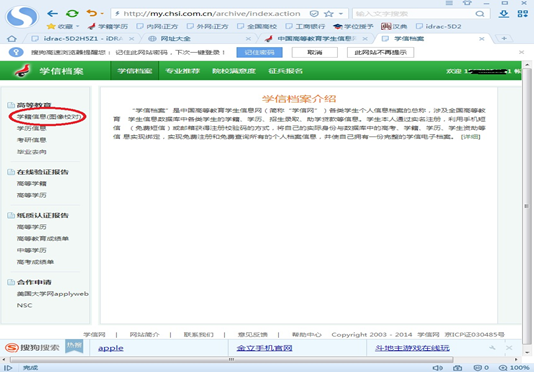Click the 详细 details link
This screenshot has height=372, width=534.
tap(470, 137)
